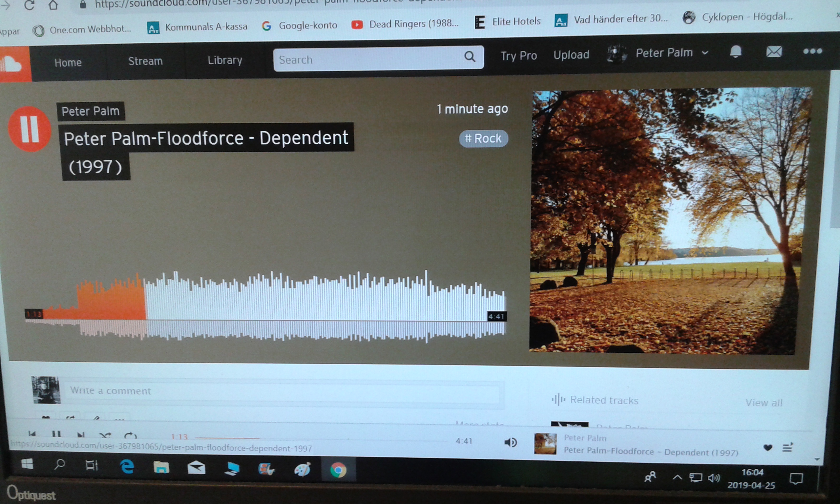The height and width of the screenshot is (504, 840).
Task: Open the Library tab
Action: click(225, 60)
